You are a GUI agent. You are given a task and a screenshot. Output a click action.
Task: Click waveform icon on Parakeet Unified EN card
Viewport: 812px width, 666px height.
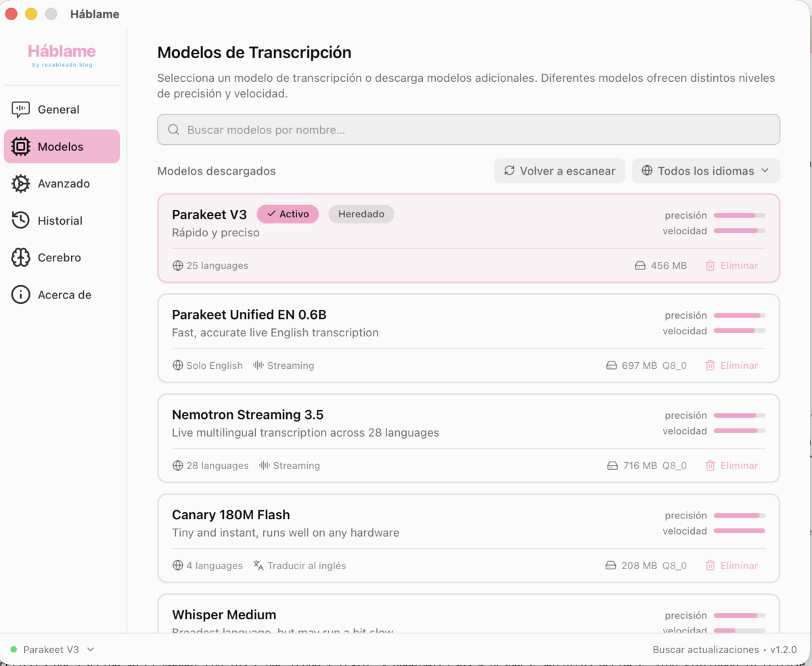coord(258,365)
